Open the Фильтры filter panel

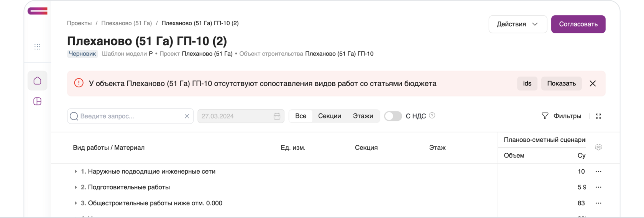(562, 116)
